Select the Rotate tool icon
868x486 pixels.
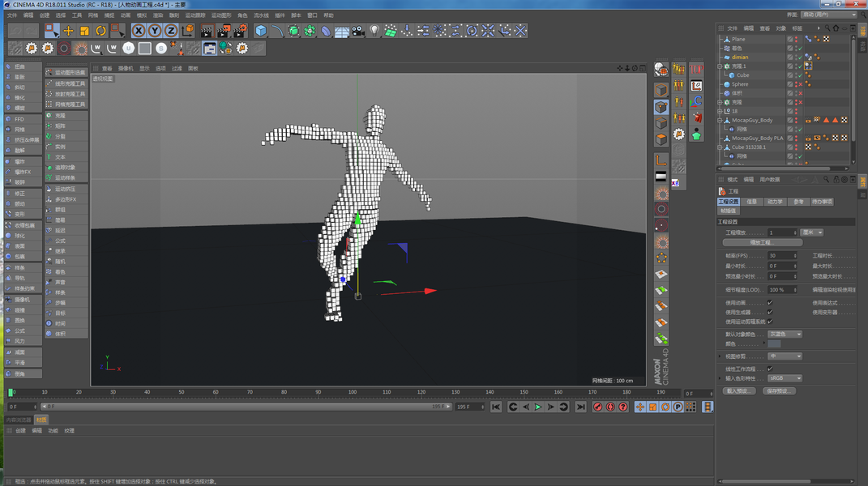(x=101, y=30)
